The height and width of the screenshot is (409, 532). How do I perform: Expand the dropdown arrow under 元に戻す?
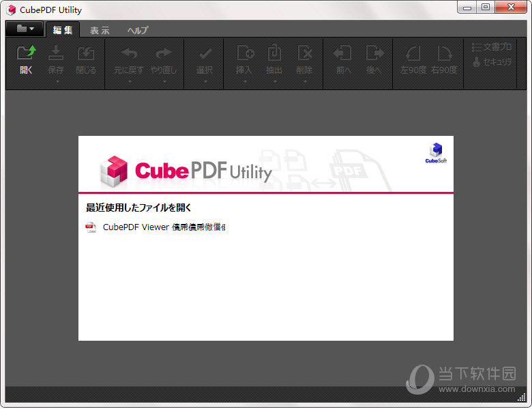130,81
